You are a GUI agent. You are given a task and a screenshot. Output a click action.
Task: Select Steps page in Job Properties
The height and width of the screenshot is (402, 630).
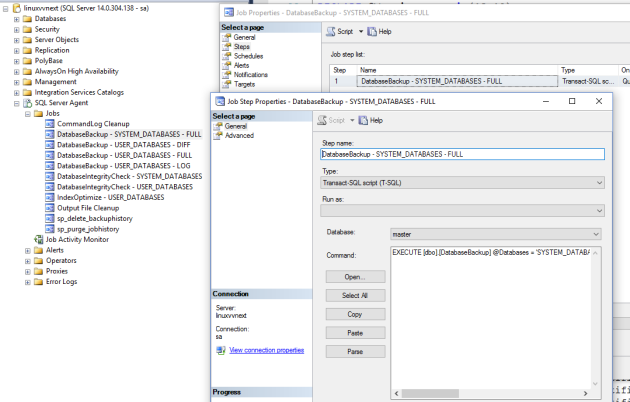[242, 47]
